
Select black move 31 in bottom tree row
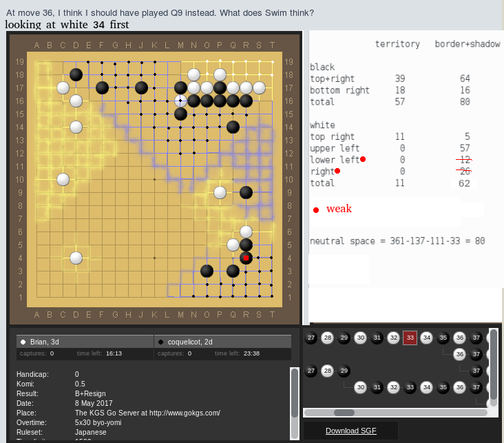377,387
